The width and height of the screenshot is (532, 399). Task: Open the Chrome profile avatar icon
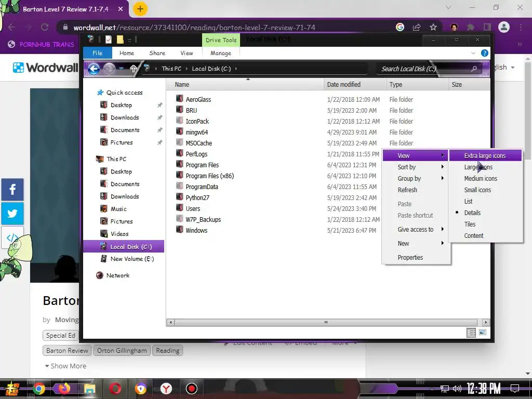coord(504,27)
